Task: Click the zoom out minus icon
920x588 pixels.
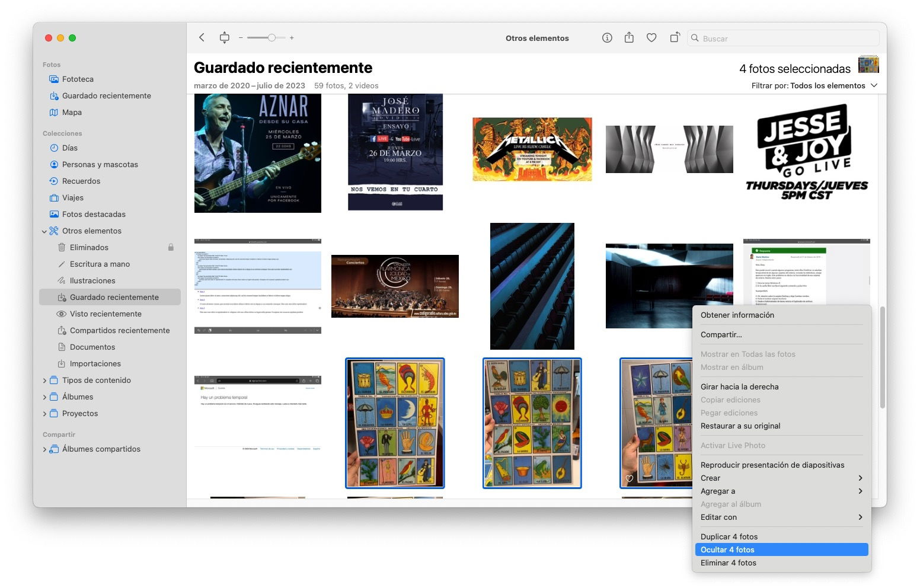Action: click(x=241, y=38)
